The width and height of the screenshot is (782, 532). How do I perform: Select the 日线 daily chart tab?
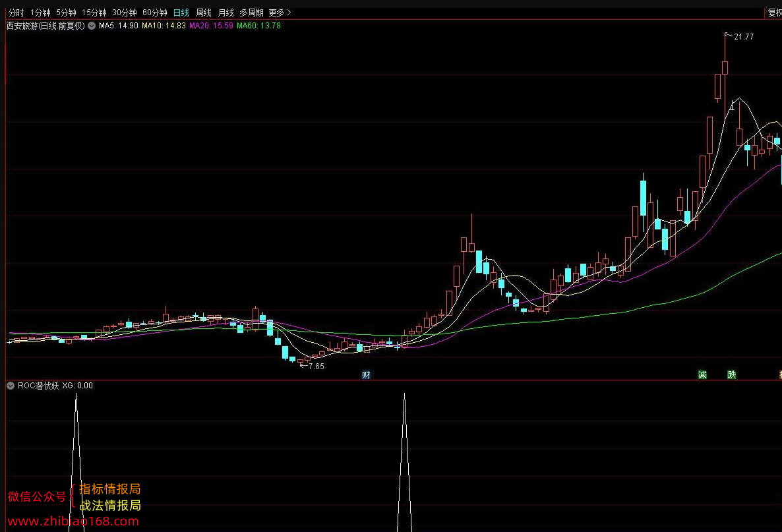tap(181, 13)
